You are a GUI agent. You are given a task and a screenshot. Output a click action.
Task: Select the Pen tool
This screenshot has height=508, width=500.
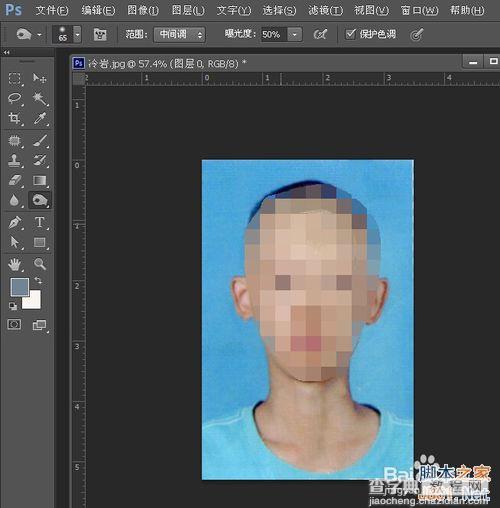pyautogui.click(x=14, y=222)
